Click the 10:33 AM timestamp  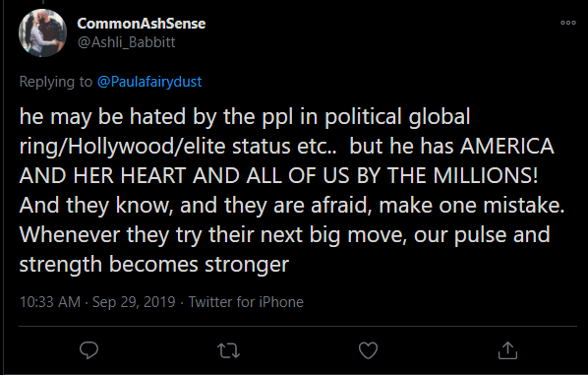[x=50, y=302]
